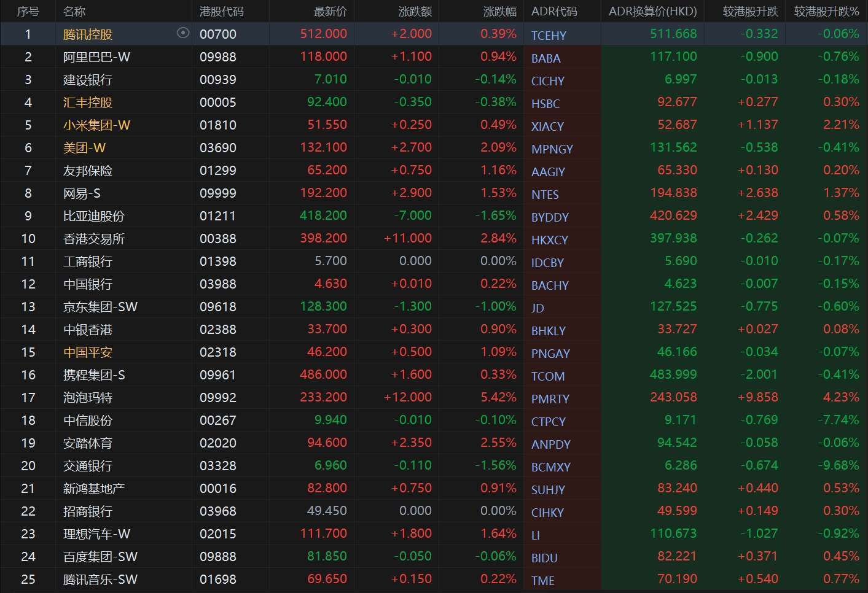Click the TCEHY ADR code
This screenshot has height=593, width=868.
click(549, 36)
